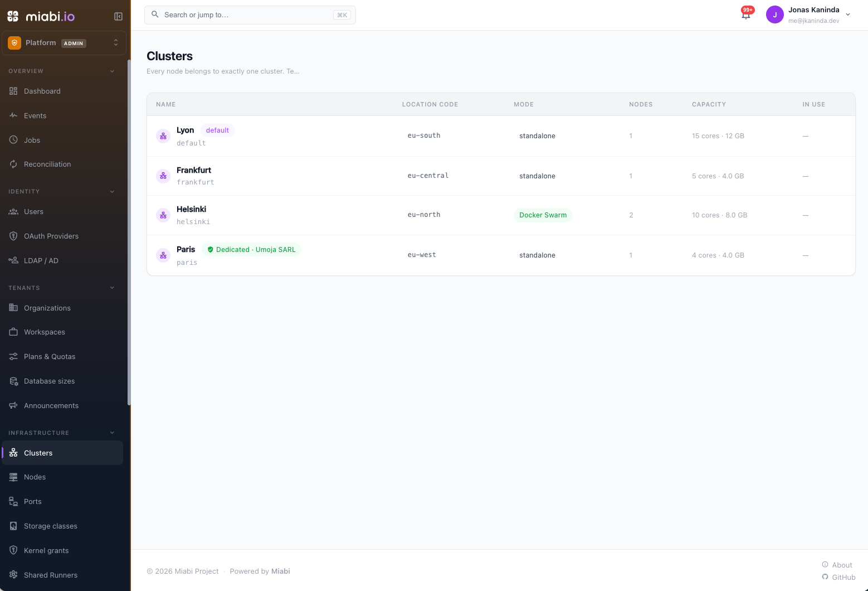Click the Dashboard grid icon
The height and width of the screenshot is (591, 868).
[13, 91]
